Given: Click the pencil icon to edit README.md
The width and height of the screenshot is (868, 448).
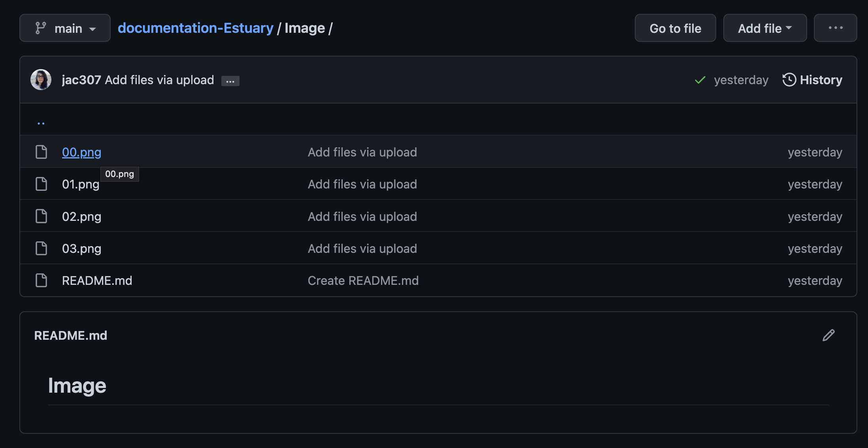Looking at the screenshot, I should point(828,335).
